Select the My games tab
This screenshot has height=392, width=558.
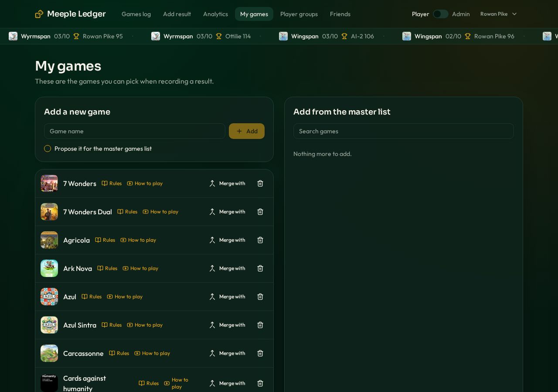(254, 14)
